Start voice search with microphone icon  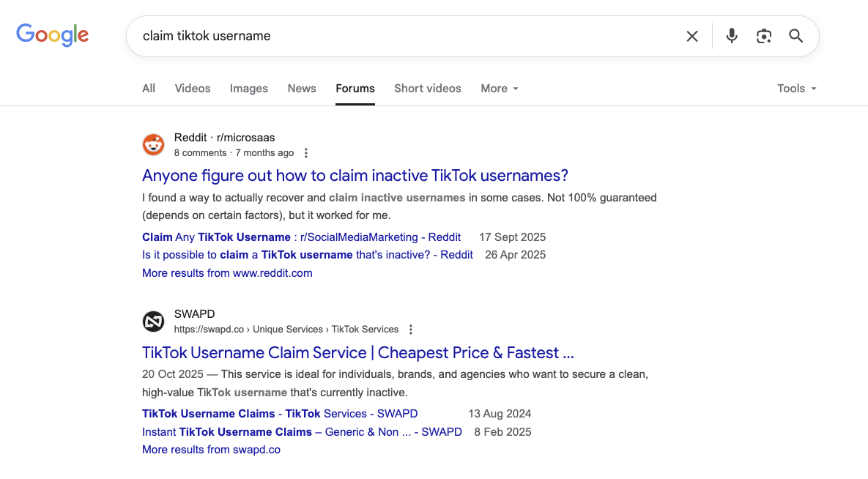pyautogui.click(x=731, y=36)
